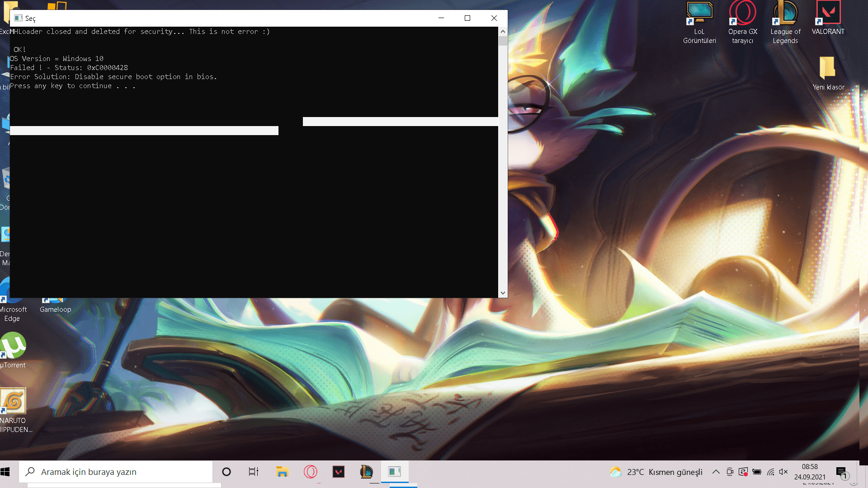Open the network Wi-Fi tray icon
The height and width of the screenshot is (488, 868).
771,472
